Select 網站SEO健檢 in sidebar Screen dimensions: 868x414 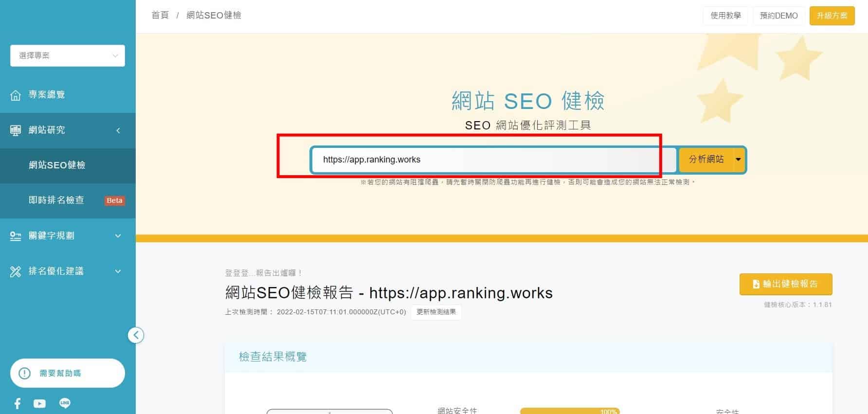tap(57, 165)
